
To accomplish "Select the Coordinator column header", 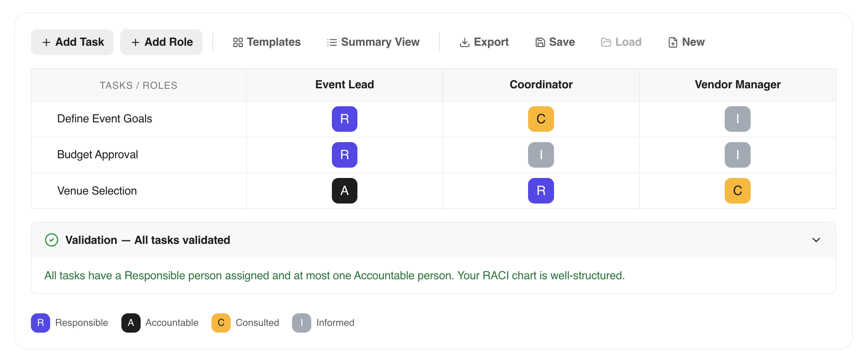I will tap(541, 85).
